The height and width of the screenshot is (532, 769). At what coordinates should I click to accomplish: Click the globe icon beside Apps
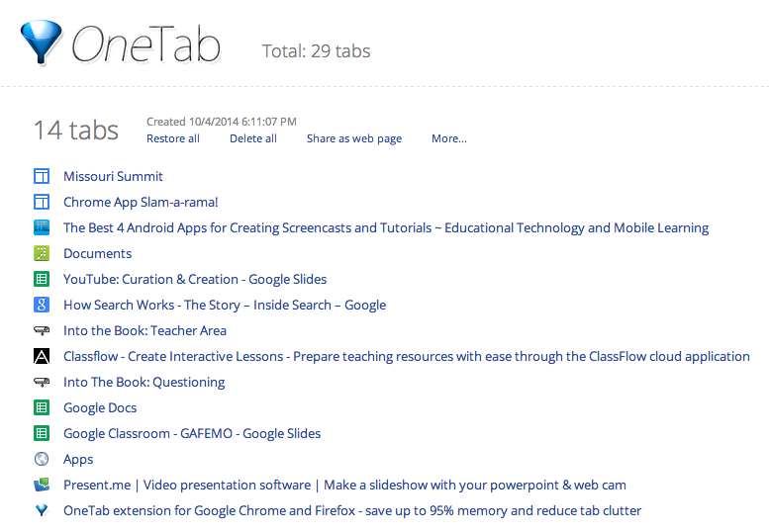tap(42, 459)
